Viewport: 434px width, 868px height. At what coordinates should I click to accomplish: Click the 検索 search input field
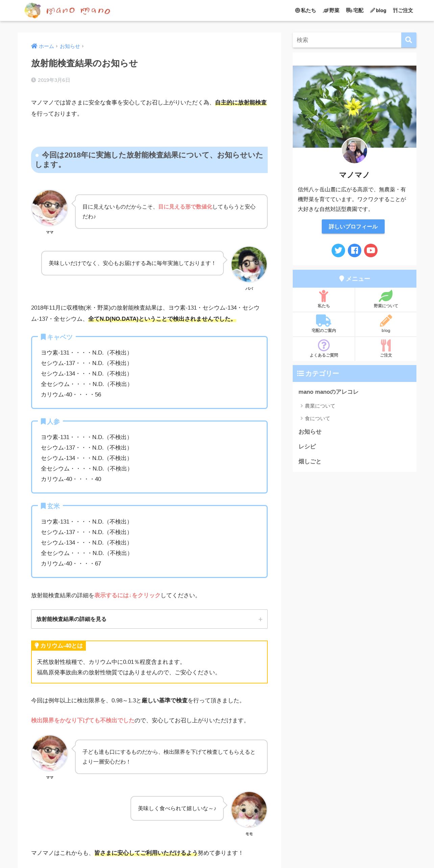coord(347,40)
